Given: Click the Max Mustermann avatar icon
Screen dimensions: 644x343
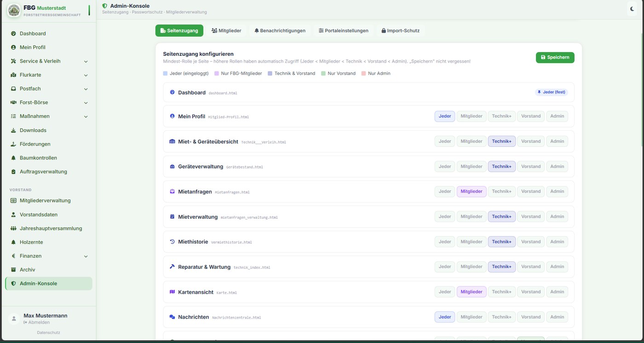Looking at the screenshot, I should click(x=14, y=319).
